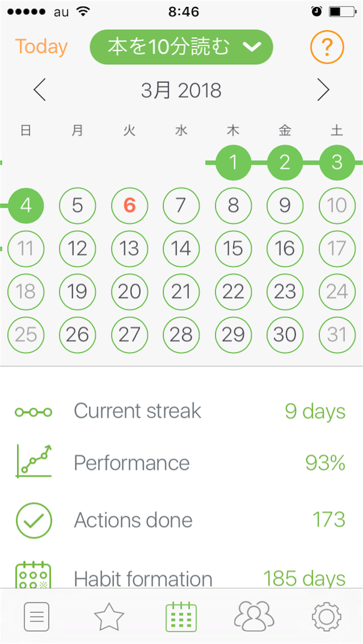The image size is (363, 644).
Task: Tap the Today button
Action: pos(41,47)
